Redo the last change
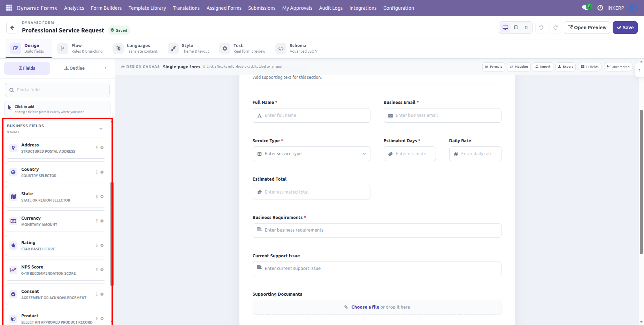This screenshot has height=325, width=644. click(x=555, y=28)
